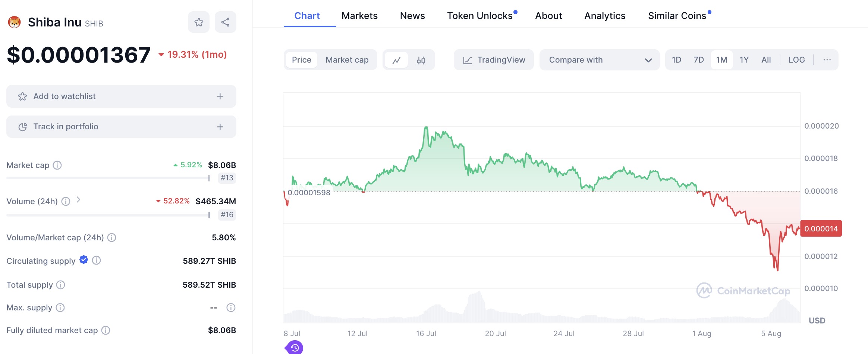
Task: Open info icon next to Max. supply label
Action: click(x=60, y=307)
